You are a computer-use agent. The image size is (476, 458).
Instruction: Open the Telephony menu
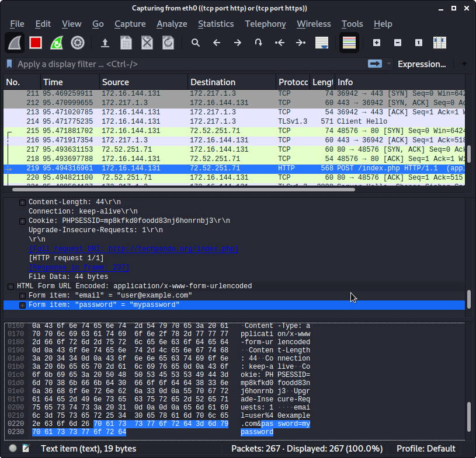point(265,24)
